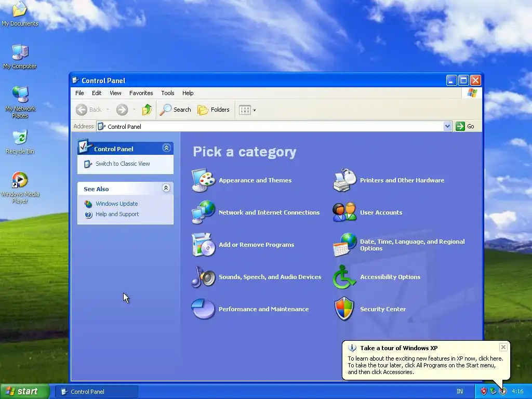This screenshot has height=399, width=532.
Task: Open the Help menu
Action: tap(188, 93)
